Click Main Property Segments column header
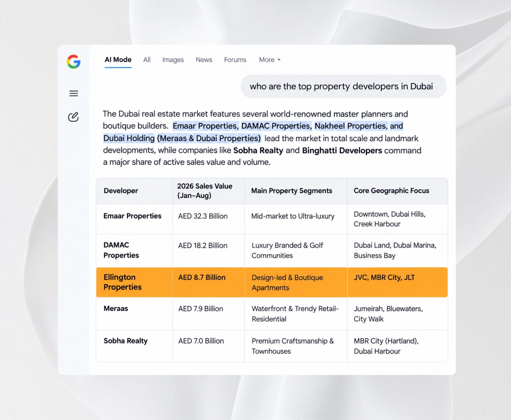This screenshot has width=511, height=420. point(296,191)
